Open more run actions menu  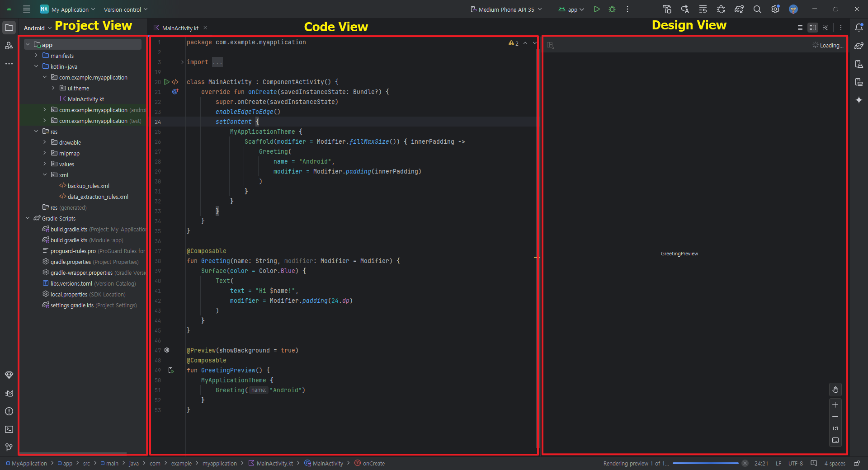[x=627, y=9]
